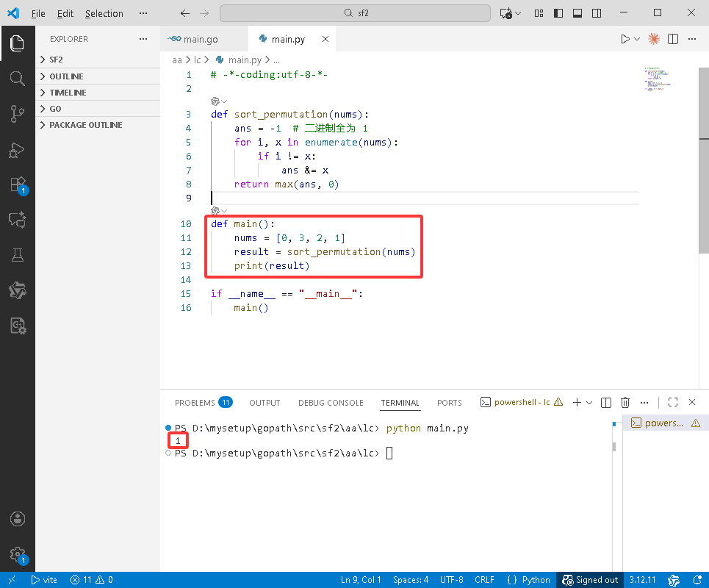Screen dimensions: 709x588
Task: Open the remote window indicator in status bar
Action: tap(12, 580)
